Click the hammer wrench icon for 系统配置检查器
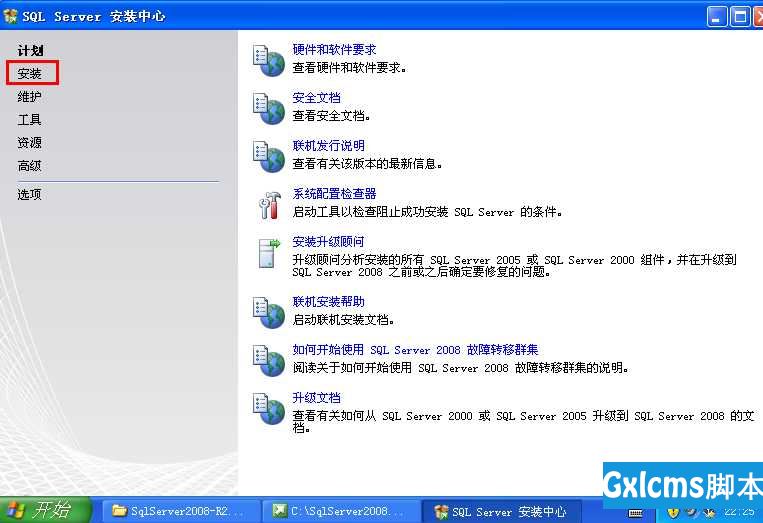Image resolution: width=763 pixels, height=523 pixels. 270,205
